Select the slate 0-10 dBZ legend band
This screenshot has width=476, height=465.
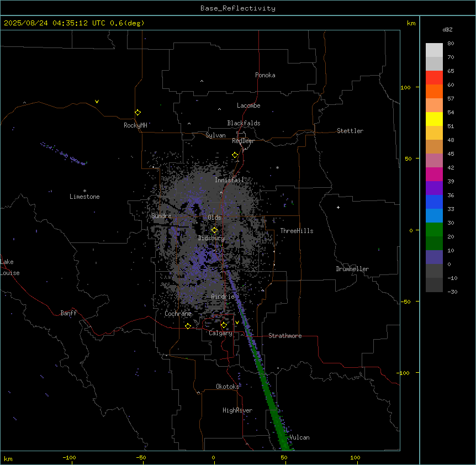pyautogui.click(x=434, y=257)
